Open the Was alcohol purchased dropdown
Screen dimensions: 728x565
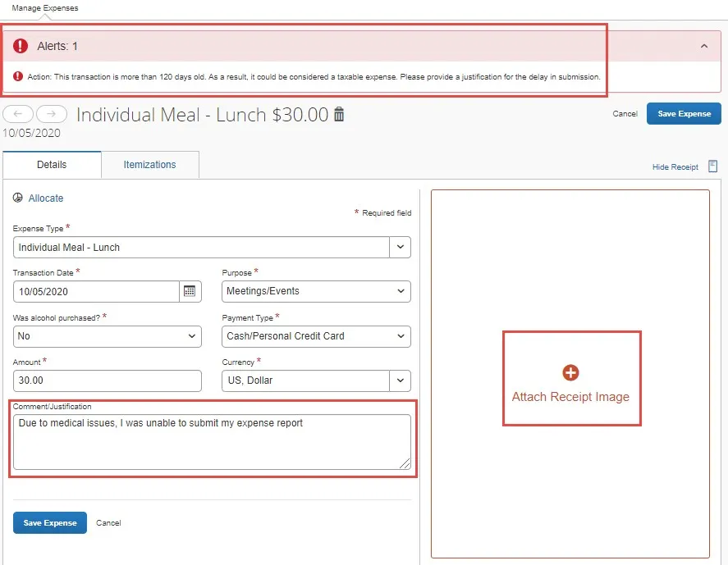108,336
